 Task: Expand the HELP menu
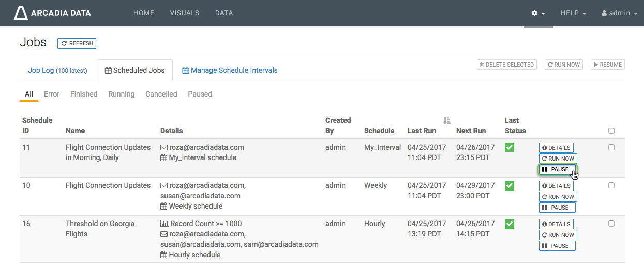point(573,13)
